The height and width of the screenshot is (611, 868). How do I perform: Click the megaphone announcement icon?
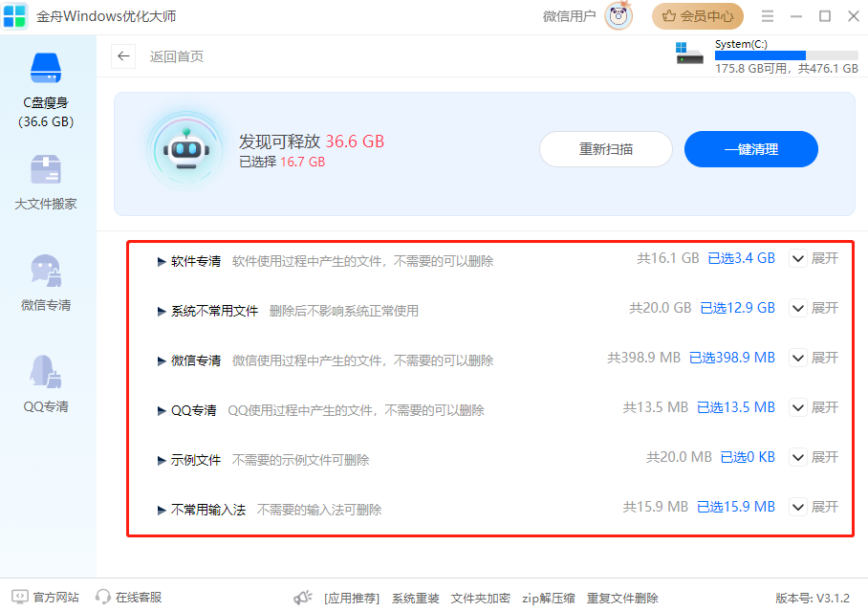[303, 598]
